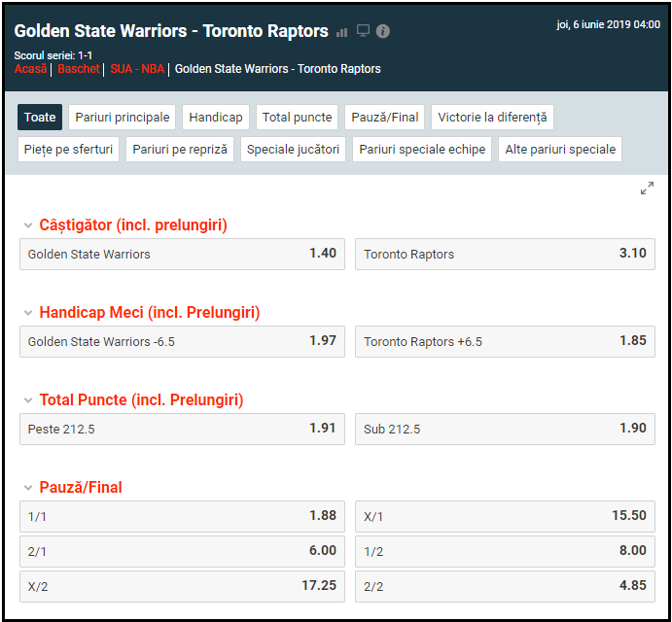Collapse the Total Puncte section chevron
Viewport: 672px width, 622px height.
tap(28, 400)
